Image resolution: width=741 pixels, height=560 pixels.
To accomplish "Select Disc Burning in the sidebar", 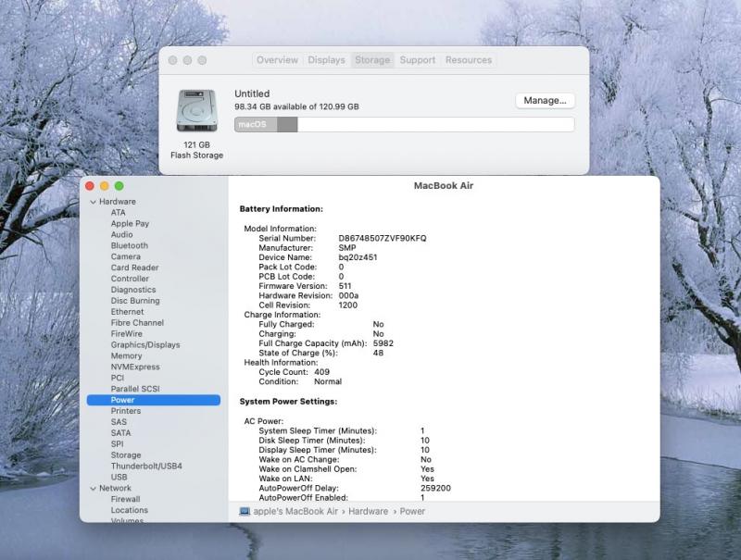I will coord(135,301).
